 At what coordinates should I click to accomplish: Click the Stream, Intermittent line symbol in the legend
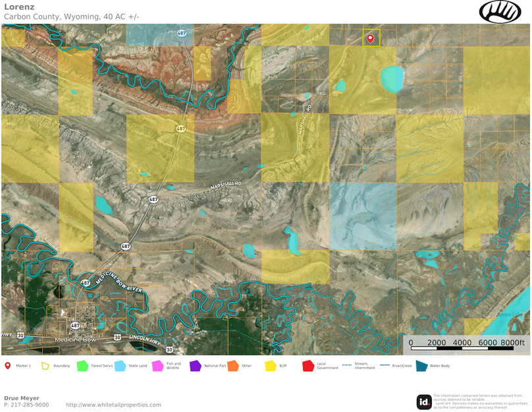click(346, 365)
